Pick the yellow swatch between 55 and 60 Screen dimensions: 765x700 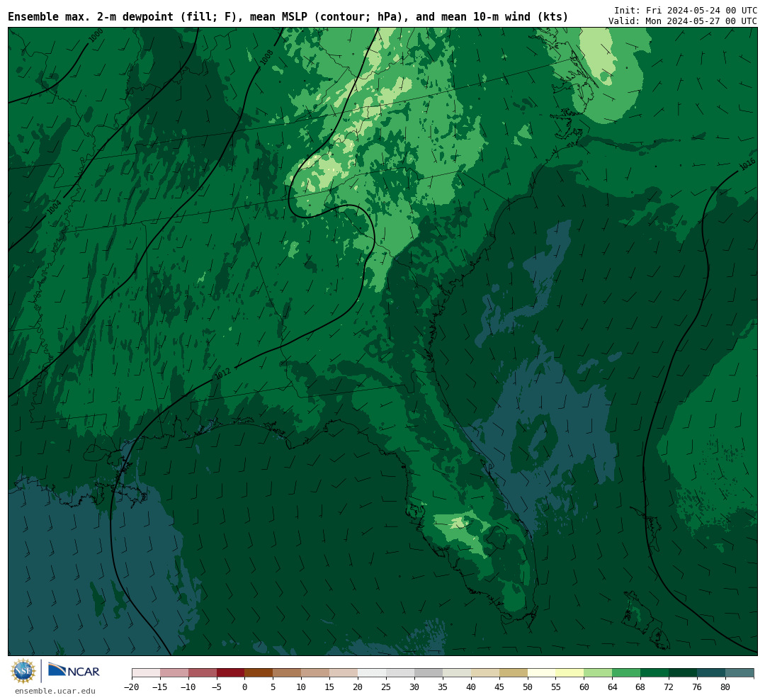(x=570, y=673)
